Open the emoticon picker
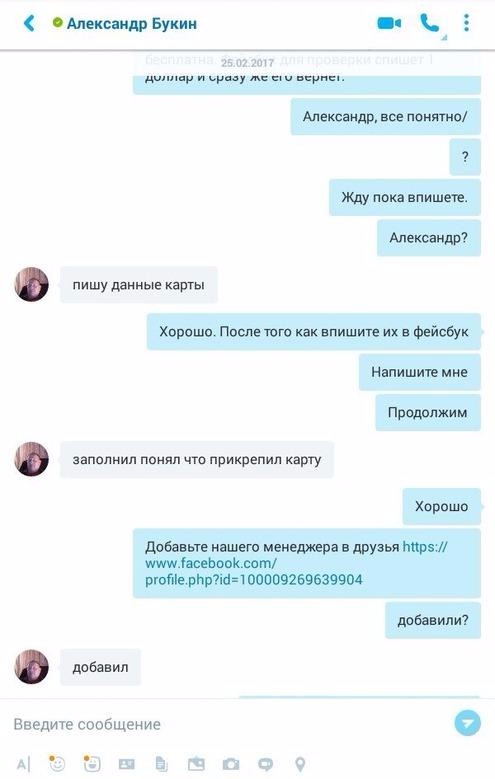 (57, 763)
